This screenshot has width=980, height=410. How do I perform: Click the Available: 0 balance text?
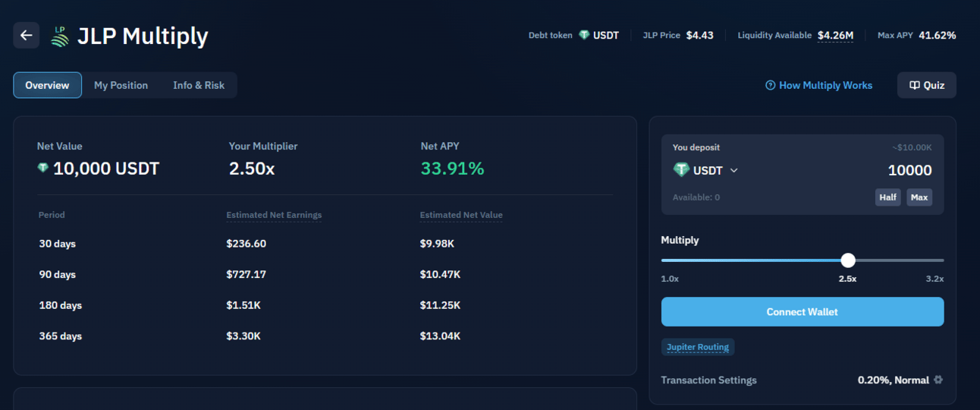tap(696, 197)
